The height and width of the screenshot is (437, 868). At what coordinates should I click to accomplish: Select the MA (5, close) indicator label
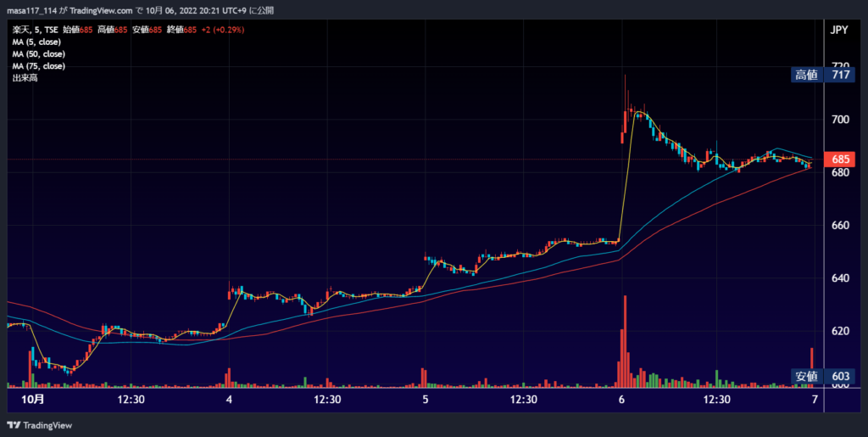coord(36,42)
